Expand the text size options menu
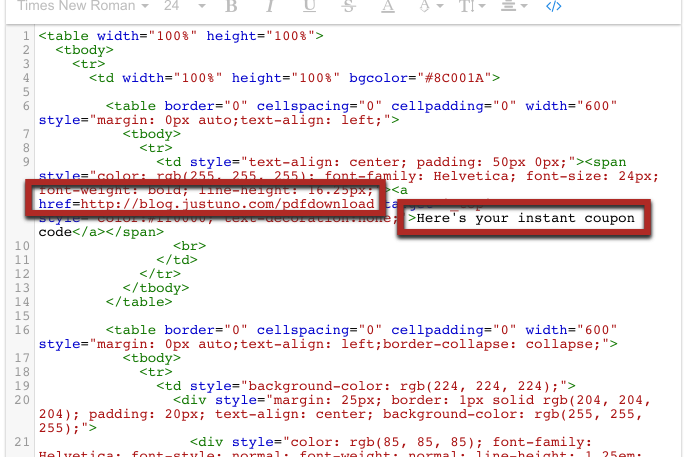685x457 pixels. tap(472, 7)
